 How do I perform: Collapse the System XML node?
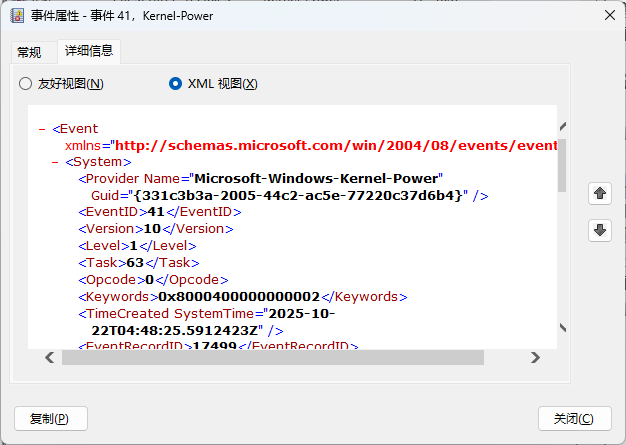pyautogui.click(x=55, y=161)
